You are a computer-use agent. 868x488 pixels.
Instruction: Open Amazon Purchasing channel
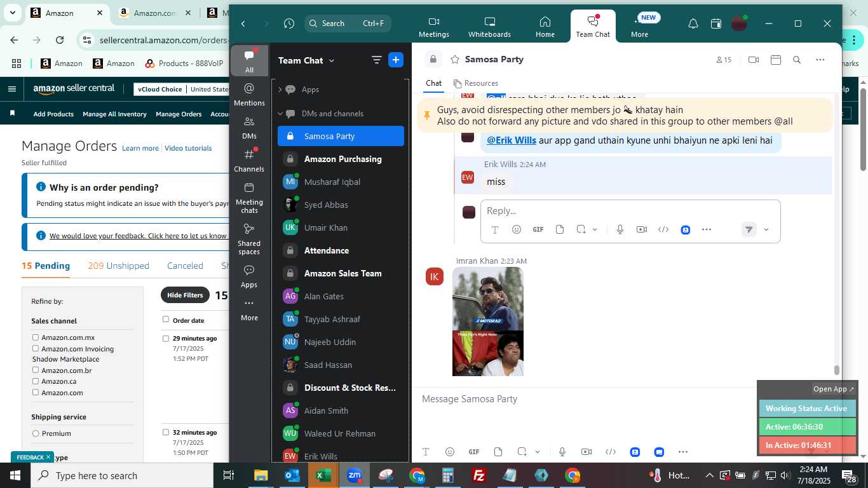click(x=341, y=159)
